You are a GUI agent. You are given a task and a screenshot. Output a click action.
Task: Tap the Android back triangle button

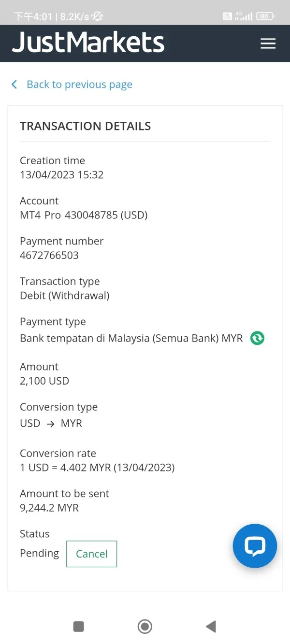211,627
